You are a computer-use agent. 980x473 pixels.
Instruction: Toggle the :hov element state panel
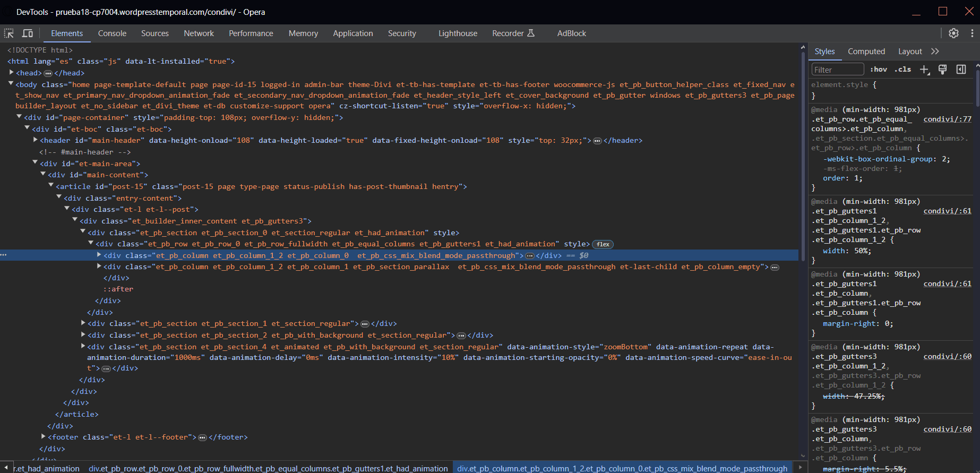879,70
